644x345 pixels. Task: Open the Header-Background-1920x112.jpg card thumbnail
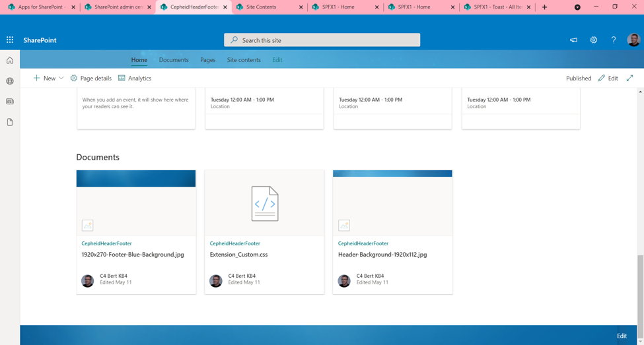coord(392,203)
